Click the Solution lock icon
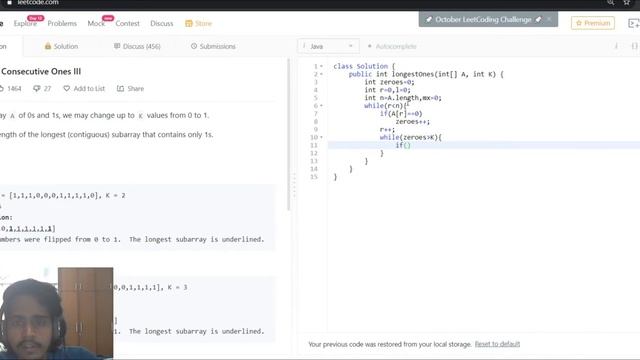The width and height of the screenshot is (640, 360). pos(48,46)
